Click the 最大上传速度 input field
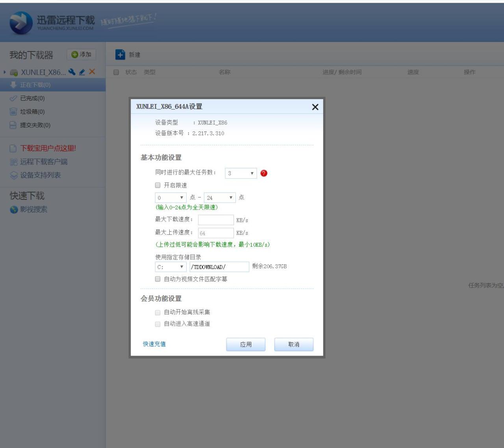This screenshot has height=448, width=504. (216, 233)
